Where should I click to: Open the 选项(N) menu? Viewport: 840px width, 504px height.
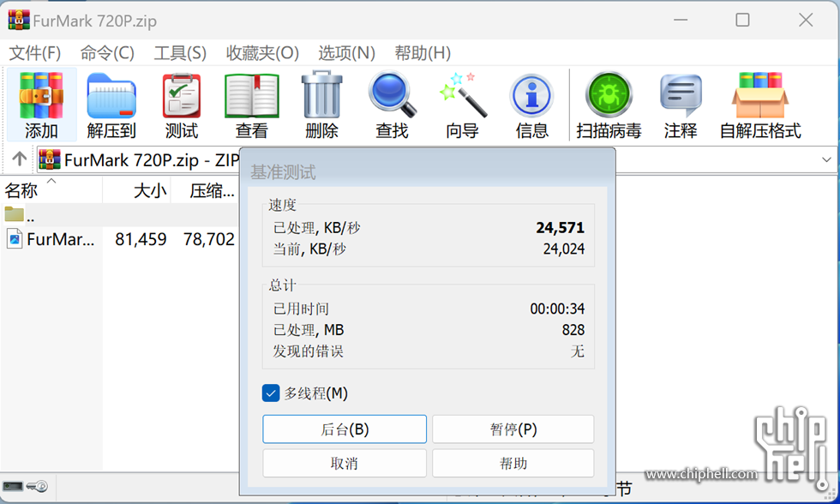click(x=346, y=53)
